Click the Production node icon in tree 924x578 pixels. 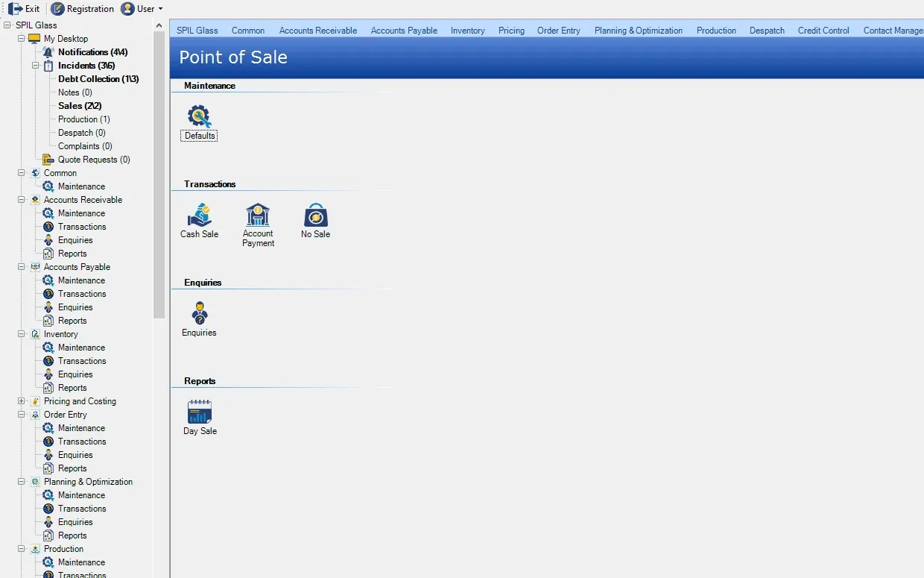pos(35,549)
